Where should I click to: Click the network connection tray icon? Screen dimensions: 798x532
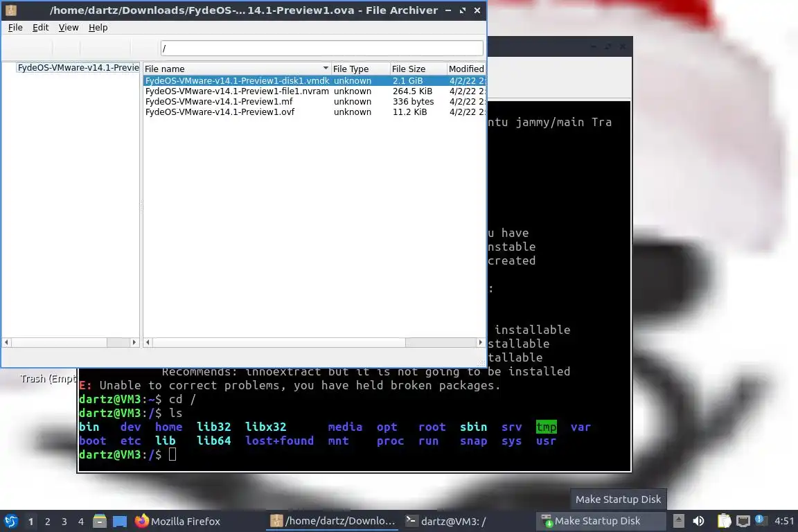click(743, 522)
